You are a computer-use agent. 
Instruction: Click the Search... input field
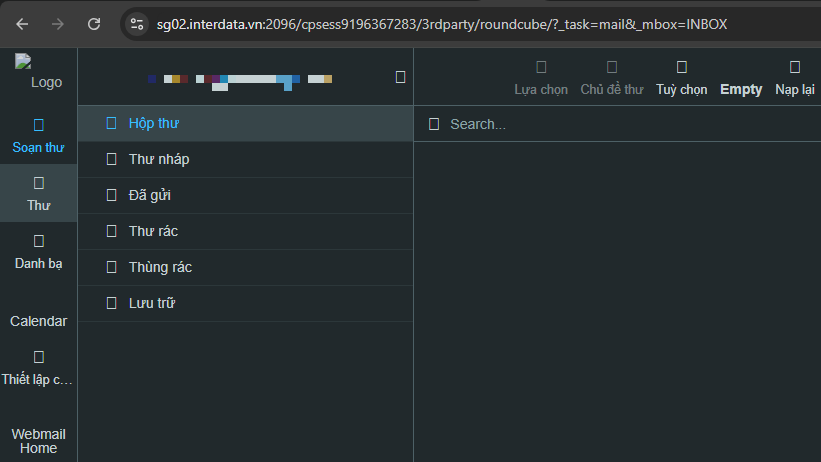coord(631,124)
